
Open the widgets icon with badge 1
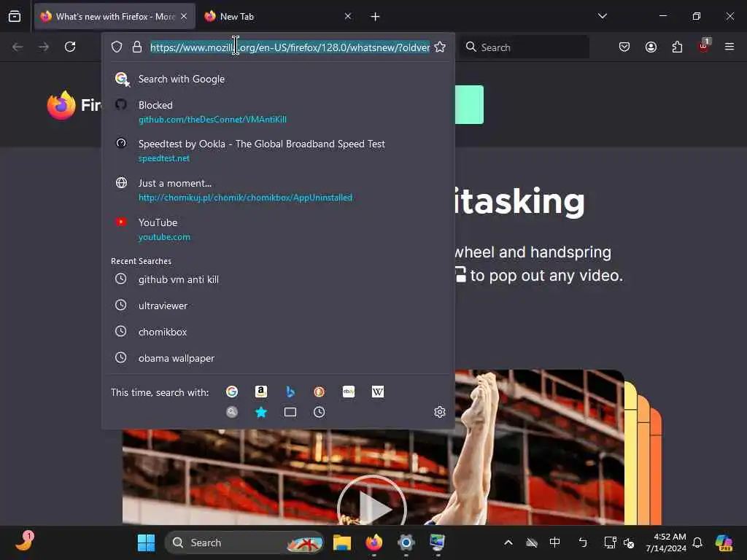click(24, 541)
